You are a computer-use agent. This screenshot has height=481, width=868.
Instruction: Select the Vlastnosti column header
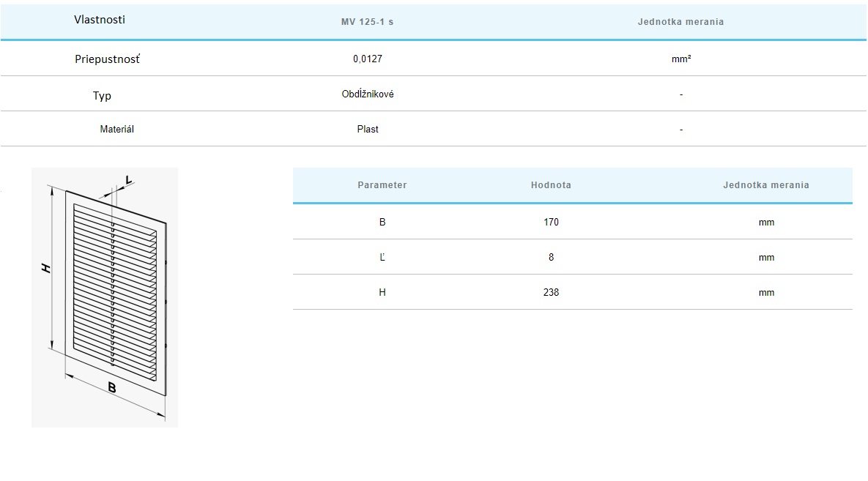pyautogui.click(x=100, y=20)
